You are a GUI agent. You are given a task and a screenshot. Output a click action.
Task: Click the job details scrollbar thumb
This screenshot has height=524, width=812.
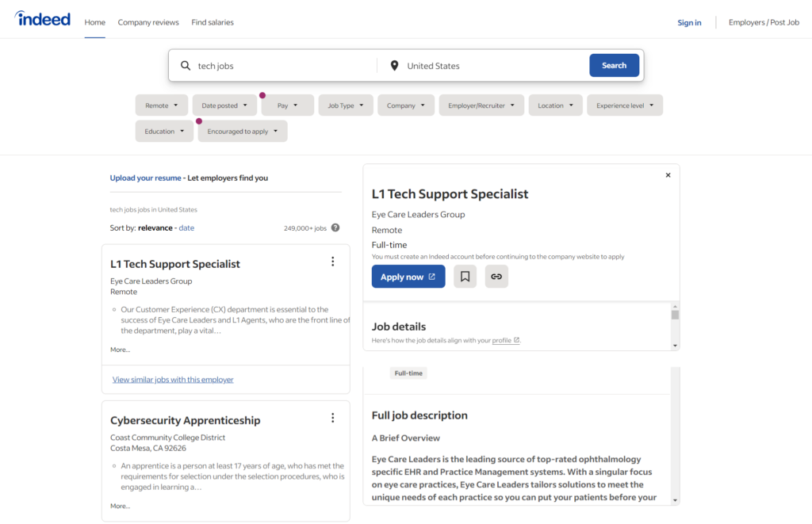click(x=675, y=315)
